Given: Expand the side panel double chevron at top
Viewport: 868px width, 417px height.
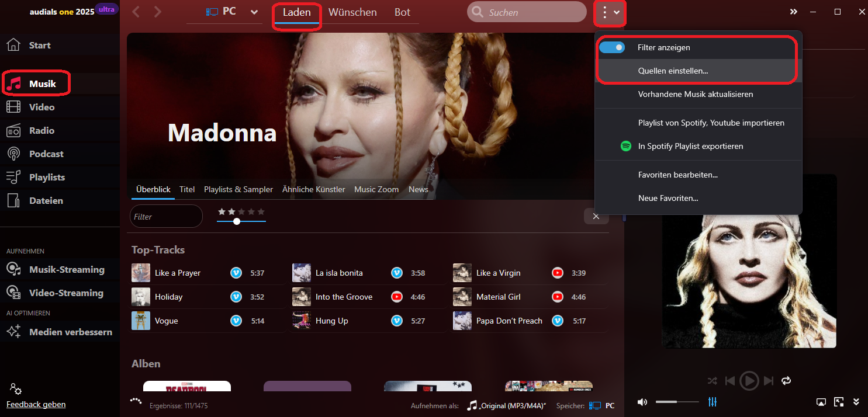Looking at the screenshot, I should pyautogui.click(x=793, y=12).
